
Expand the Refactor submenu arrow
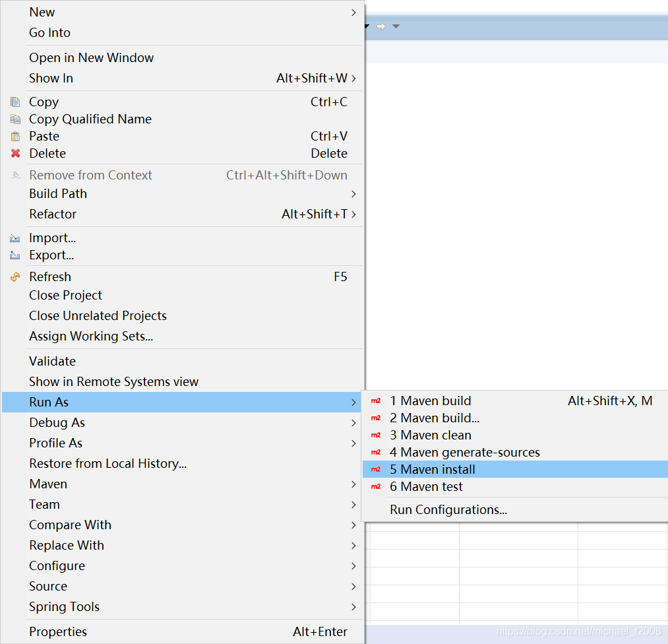(353, 214)
